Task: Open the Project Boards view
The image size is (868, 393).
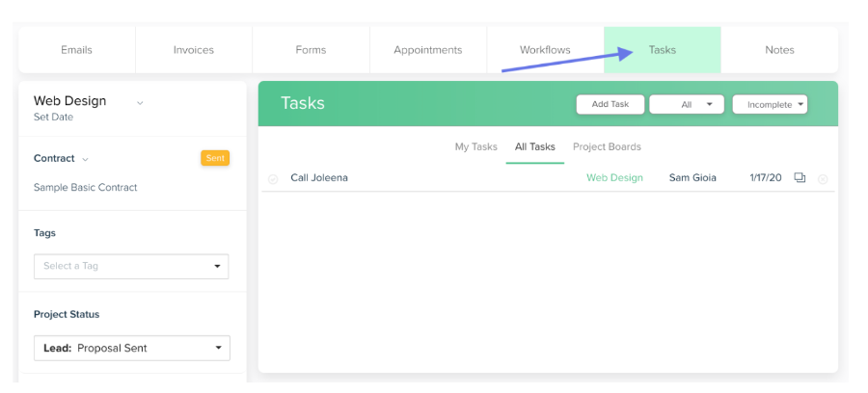Action: point(607,147)
